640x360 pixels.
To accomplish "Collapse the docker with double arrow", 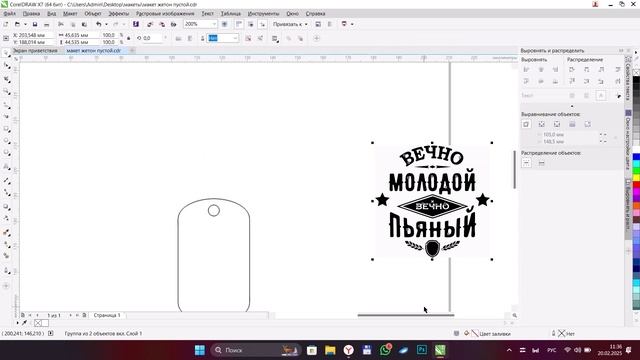I will click(621, 51).
